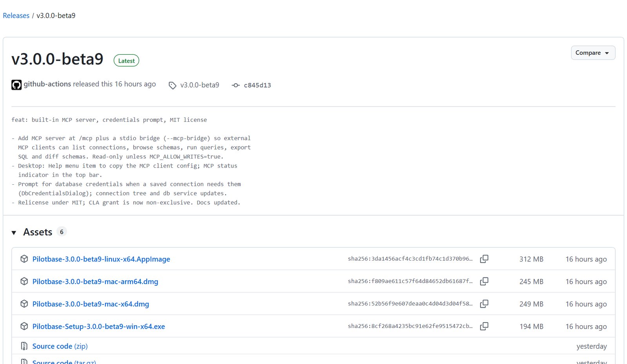Click sha256:3da1456acf4c3cd1fb74c1d370b96 hash text
The height and width of the screenshot is (364, 627).
coord(410,259)
